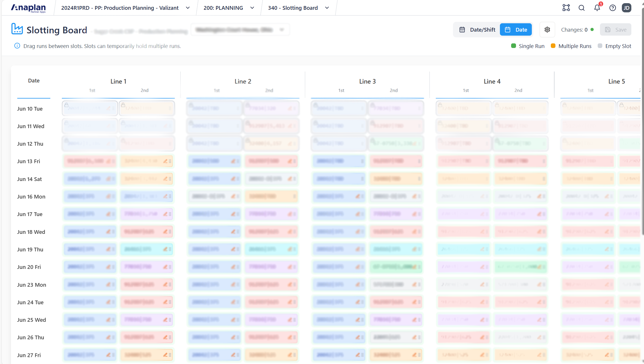Switch view to Date/Shift mode
644x364 pixels.
(477, 30)
